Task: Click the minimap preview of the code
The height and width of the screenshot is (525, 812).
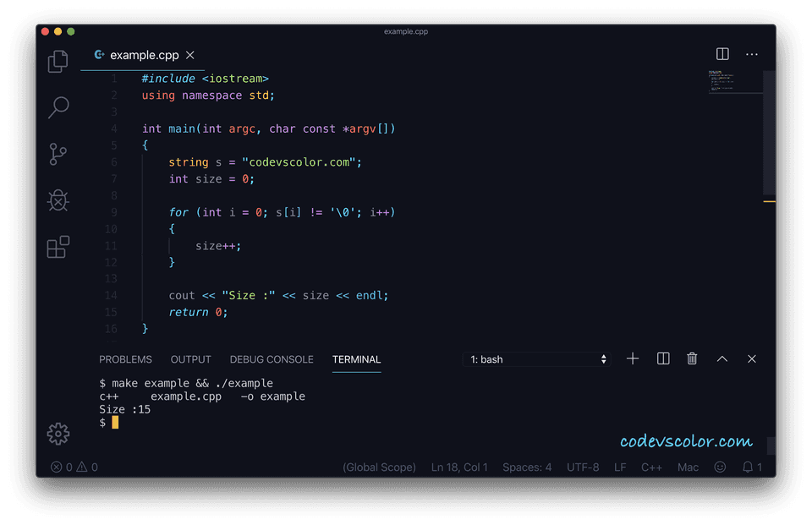Action: pyautogui.click(x=735, y=82)
